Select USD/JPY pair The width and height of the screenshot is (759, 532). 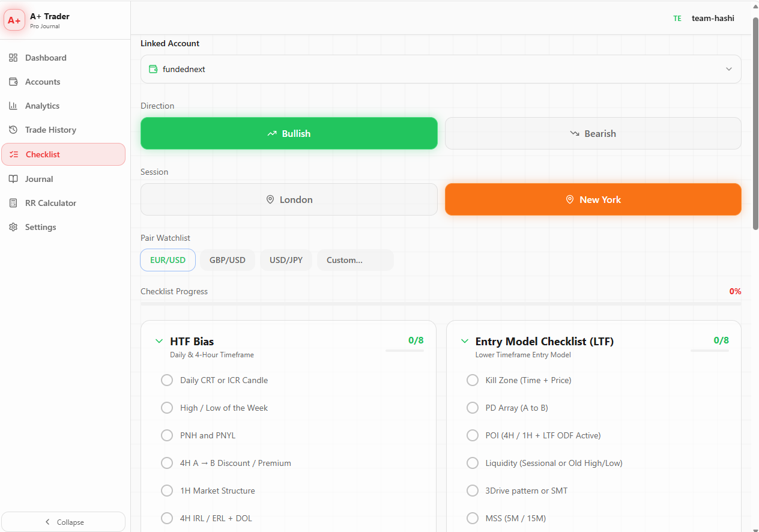(286, 260)
